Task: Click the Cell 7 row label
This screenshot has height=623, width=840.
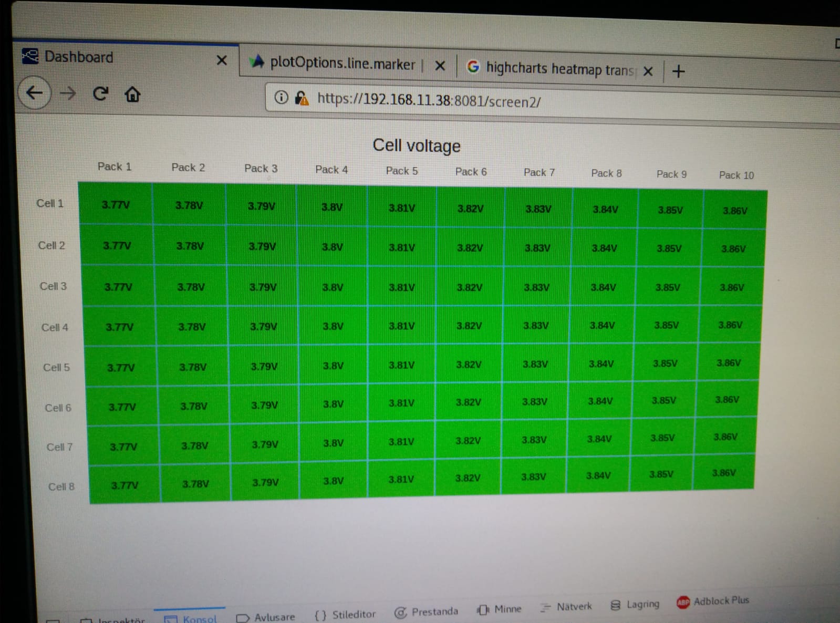Action: click(59, 447)
